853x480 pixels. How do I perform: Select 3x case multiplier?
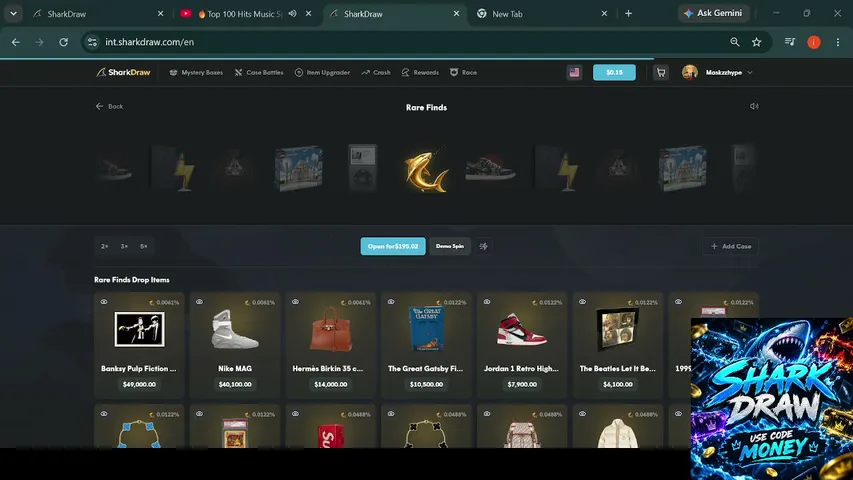[x=124, y=246]
